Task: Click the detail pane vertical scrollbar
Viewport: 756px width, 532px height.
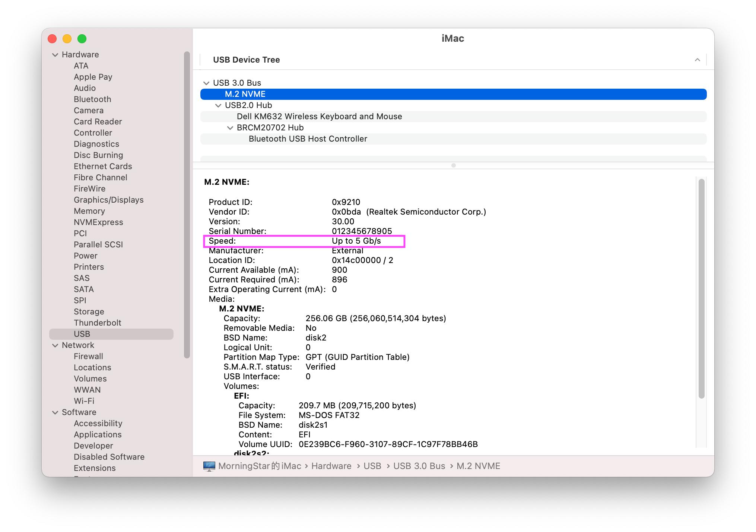Action: tap(701, 289)
